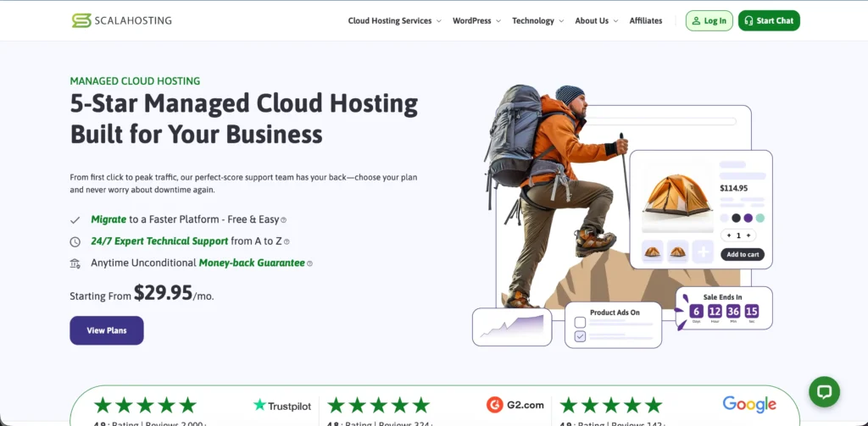Click the $114.95 price text
This screenshot has width=868, height=426.
click(x=733, y=188)
